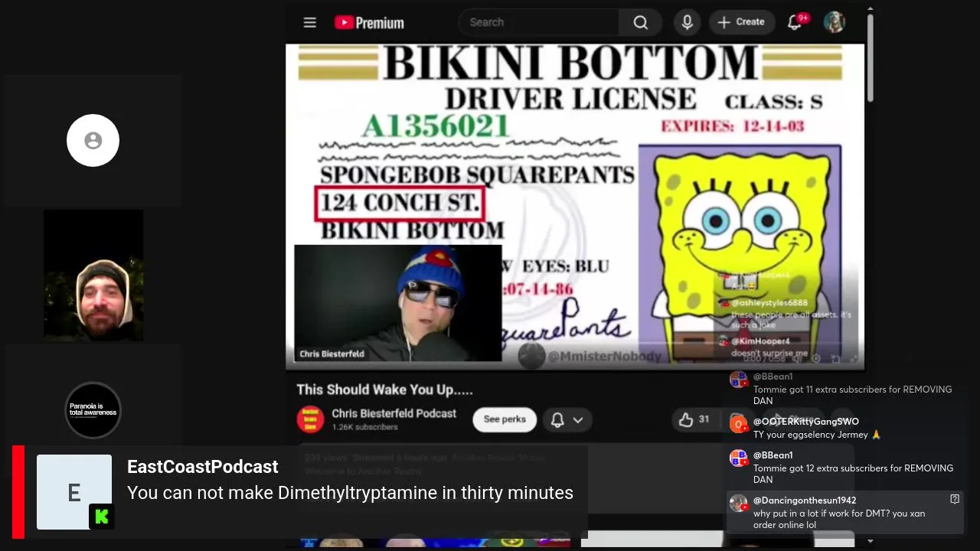Click the @OOTERKittyGangSWO username in chat
The image size is (980, 551).
(805, 422)
